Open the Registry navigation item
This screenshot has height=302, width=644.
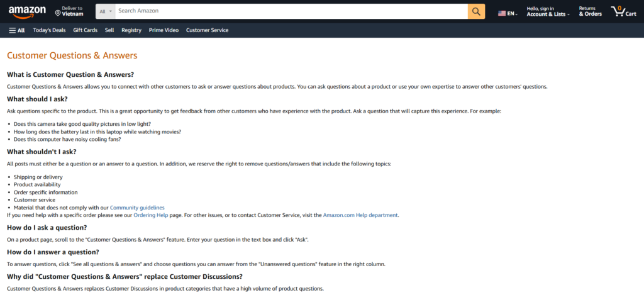(x=131, y=30)
